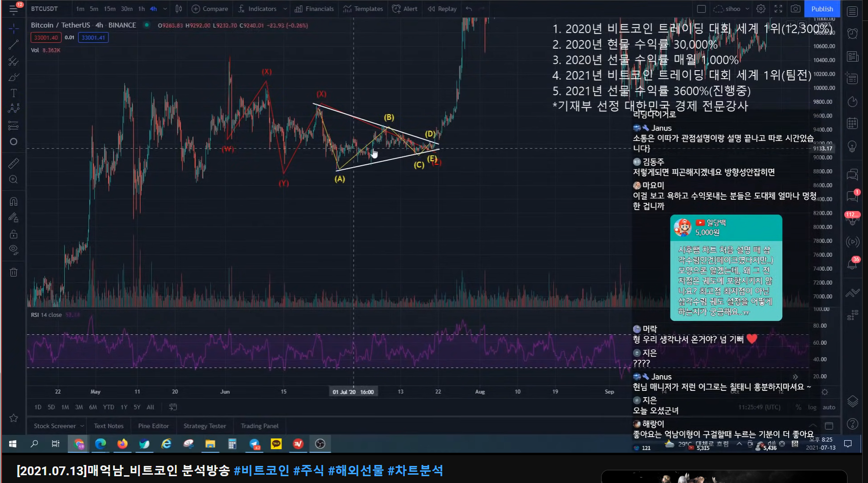Toggle magnet mode for drawings

point(14,201)
